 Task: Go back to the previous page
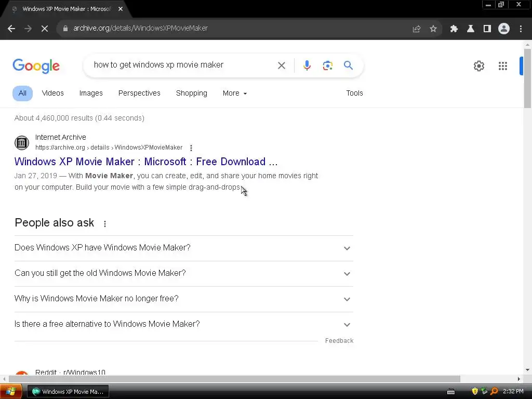point(11,29)
